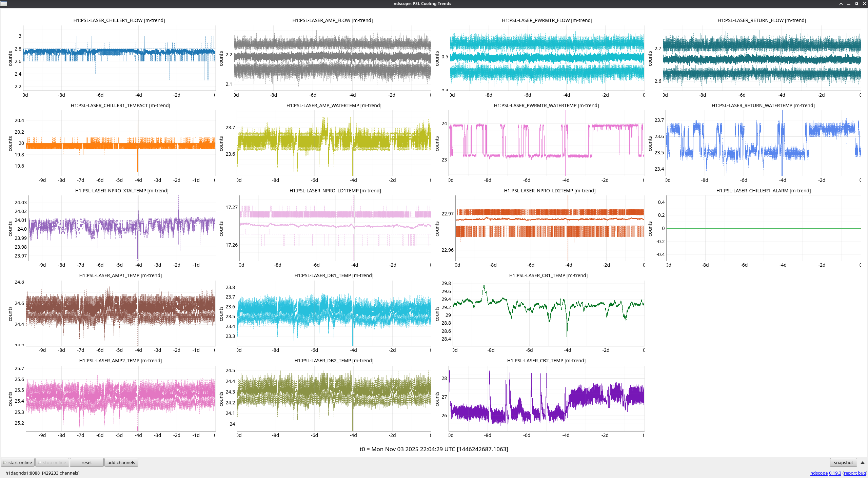
Task: Minimize the ndscope window
Action: click(x=849, y=4)
